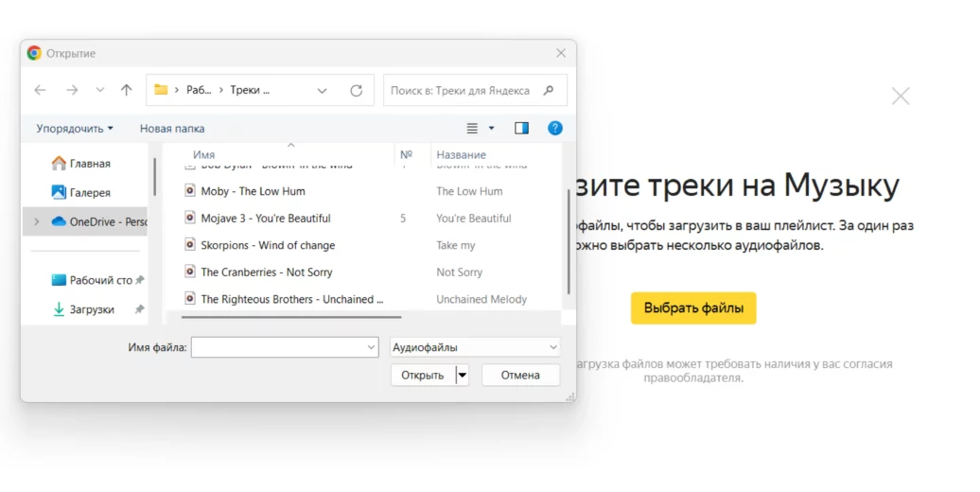The width and height of the screenshot is (980, 492).
Task: Expand the Аудиофайлы file type dropdown
Action: pos(475,347)
